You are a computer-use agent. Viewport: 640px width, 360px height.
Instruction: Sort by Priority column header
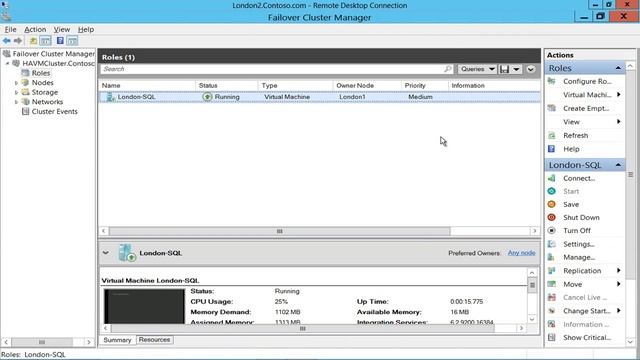(424, 86)
